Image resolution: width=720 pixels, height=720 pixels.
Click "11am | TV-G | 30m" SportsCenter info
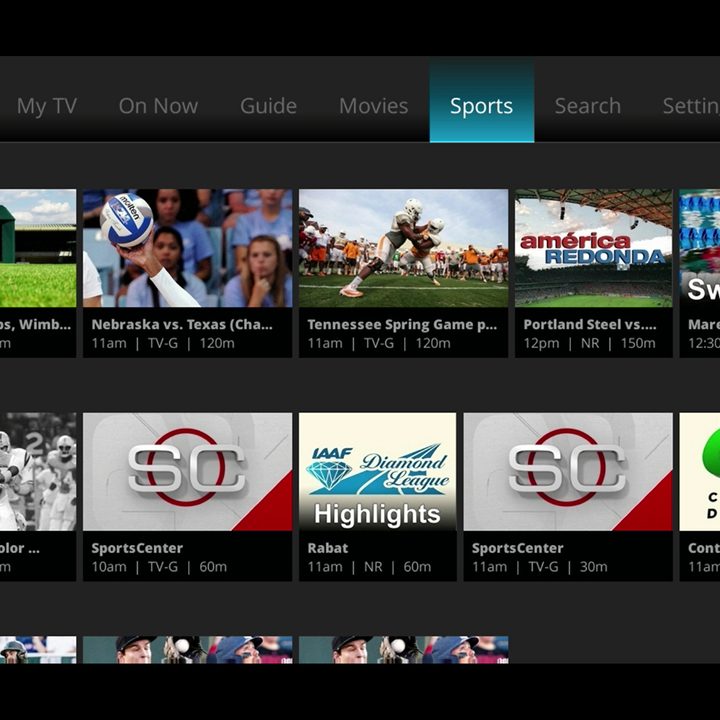click(x=540, y=567)
